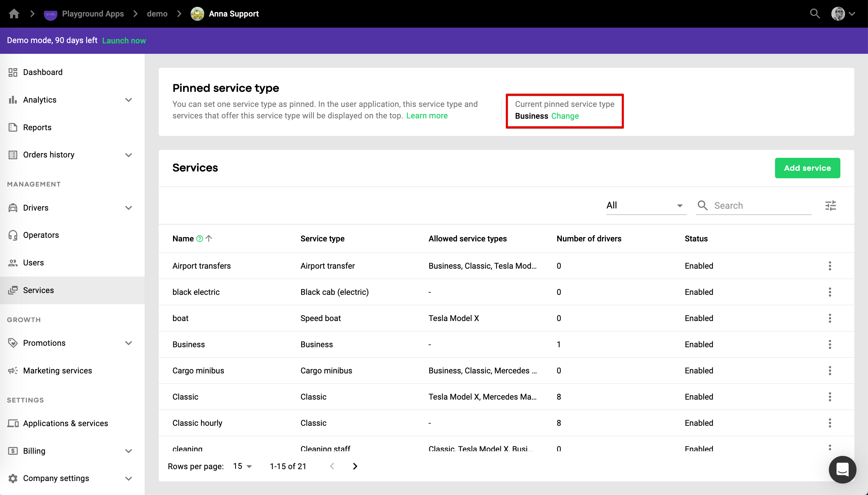Click Change pinned service type link
The image size is (868, 495).
(x=565, y=116)
